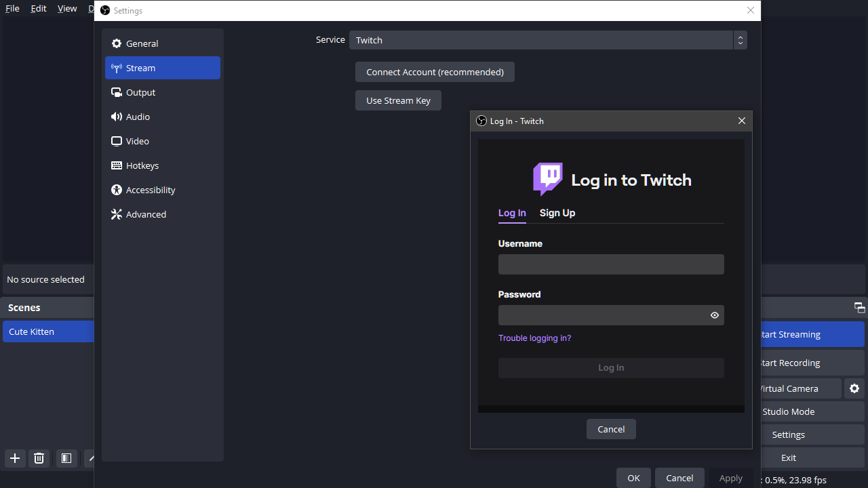The image size is (868, 488).
Task: Toggle password visibility with the eye icon
Action: [714, 314]
